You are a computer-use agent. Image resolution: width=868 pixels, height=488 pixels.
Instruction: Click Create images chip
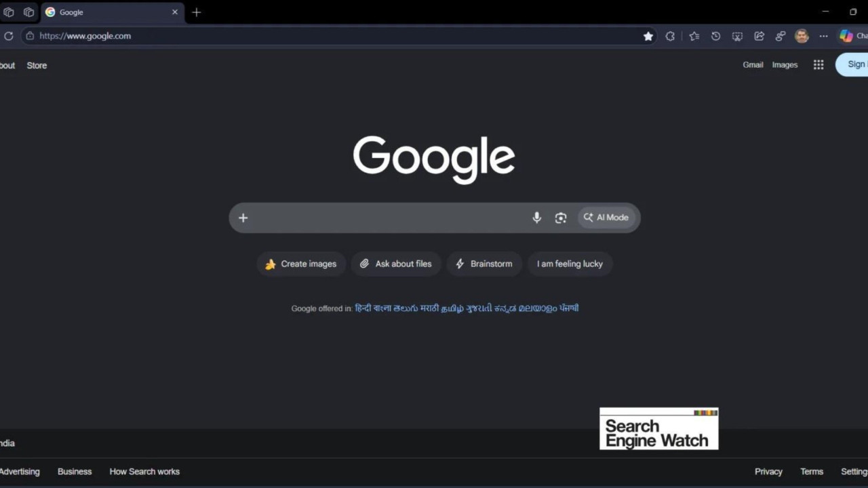(x=300, y=264)
